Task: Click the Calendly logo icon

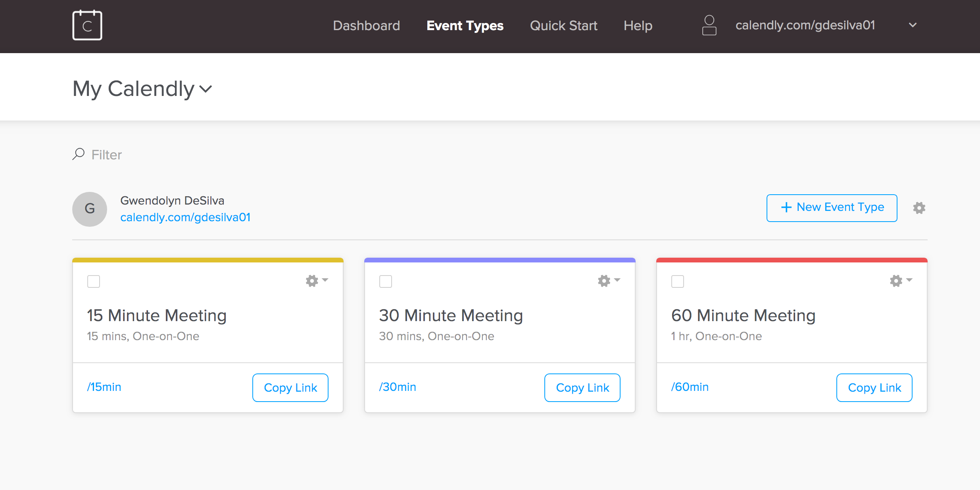Action: (x=87, y=25)
